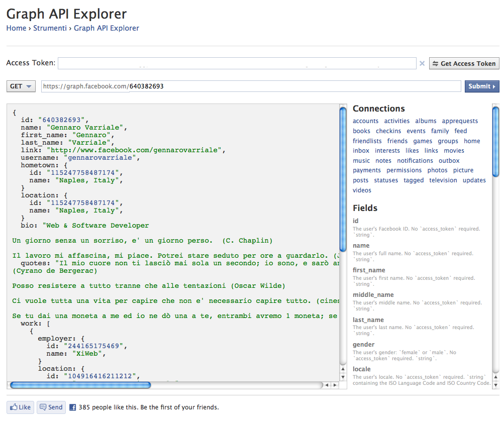This screenshot has height=423, width=504.
Task: Open the updates connection
Action: coord(474,180)
